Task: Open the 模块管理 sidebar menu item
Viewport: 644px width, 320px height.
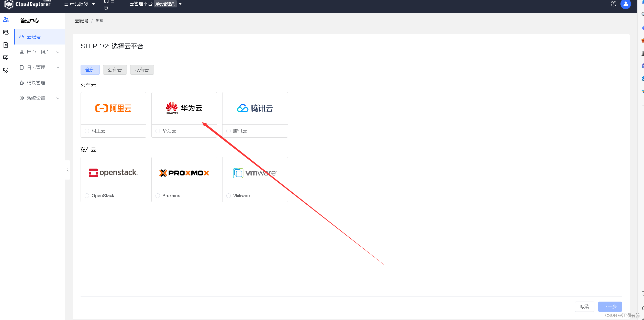Action: [40, 83]
